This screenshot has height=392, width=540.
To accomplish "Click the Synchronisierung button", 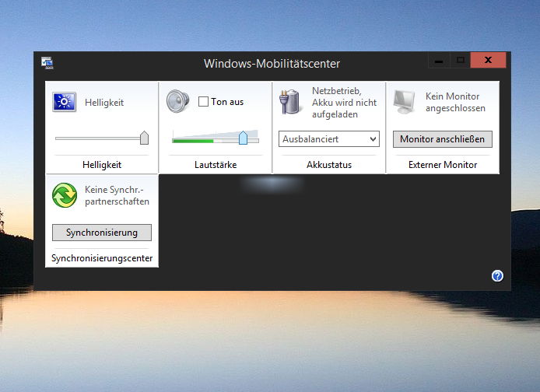I will 102,233.
